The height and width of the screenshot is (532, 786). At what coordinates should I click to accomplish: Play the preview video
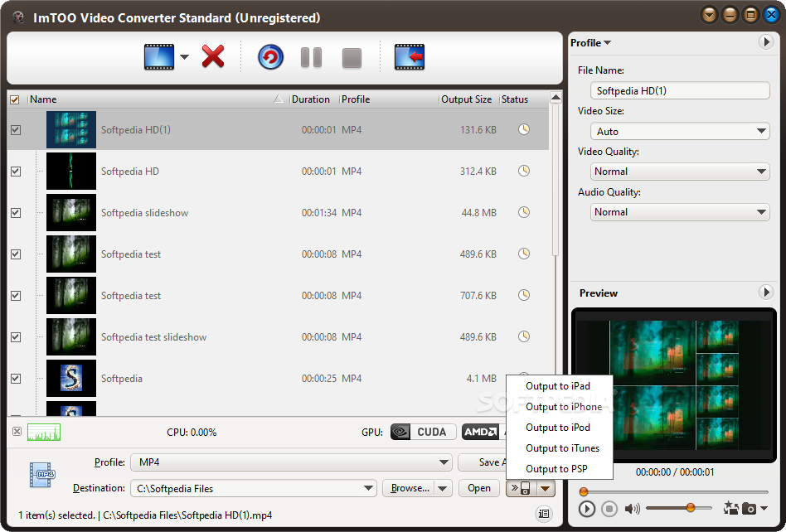[x=586, y=509]
